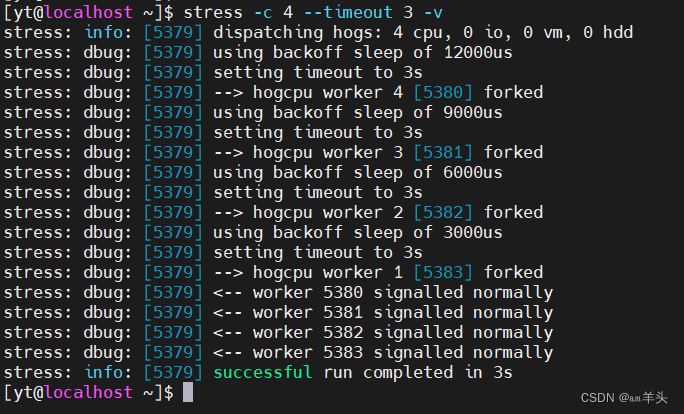Click 'info:' label on the dispatching hogs line
684x414 pixels.
(108, 33)
